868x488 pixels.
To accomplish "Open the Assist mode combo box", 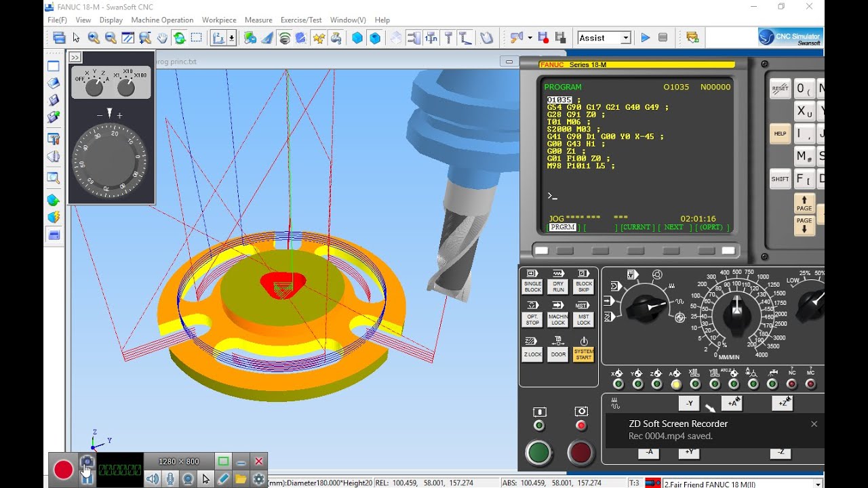I will [604, 38].
